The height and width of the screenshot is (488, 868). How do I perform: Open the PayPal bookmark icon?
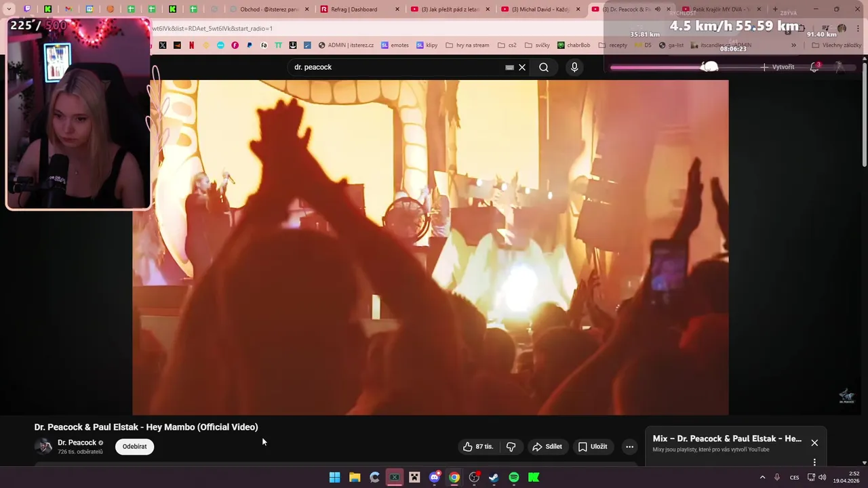pos(250,45)
